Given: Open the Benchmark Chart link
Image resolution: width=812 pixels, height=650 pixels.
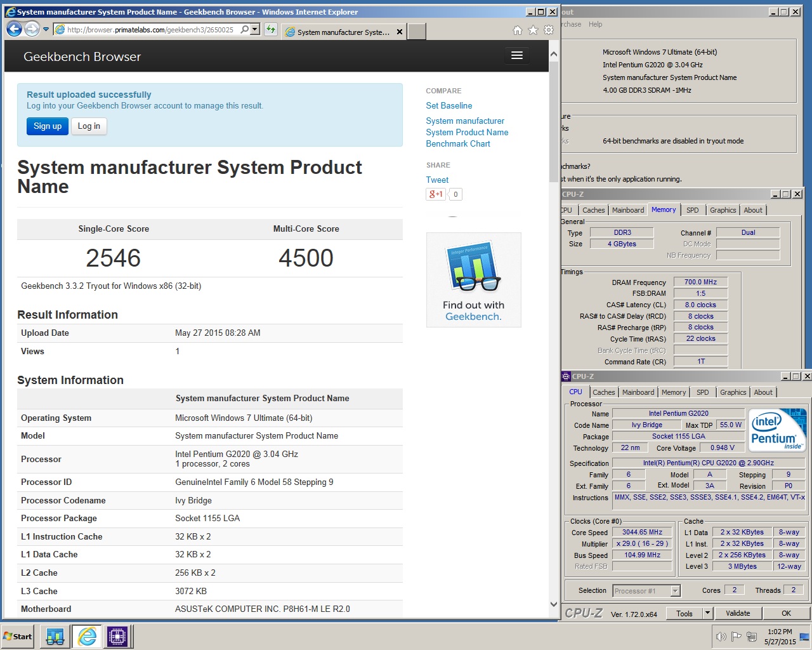Looking at the screenshot, I should pyautogui.click(x=458, y=143).
